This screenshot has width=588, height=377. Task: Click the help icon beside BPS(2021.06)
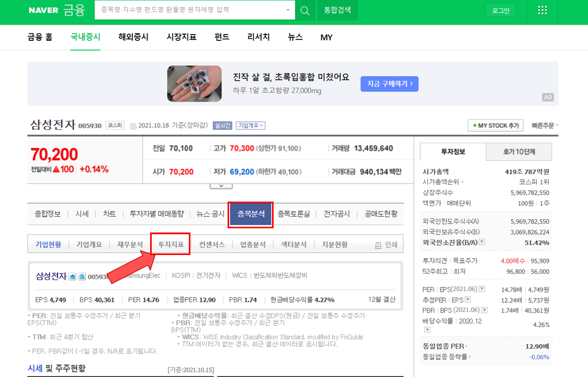coord(484,310)
